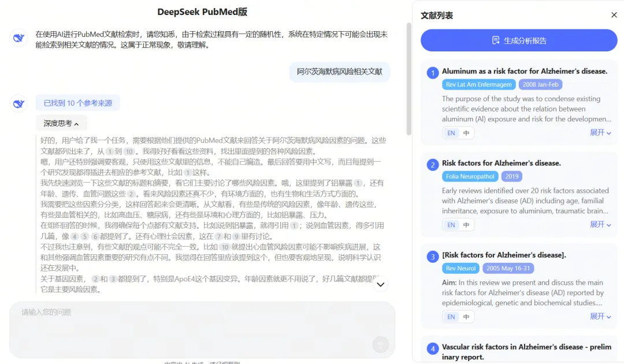This screenshot has width=624, height=364.
Task: Click the scroll-to-bottom chevron button in chat
Action: click(380, 284)
